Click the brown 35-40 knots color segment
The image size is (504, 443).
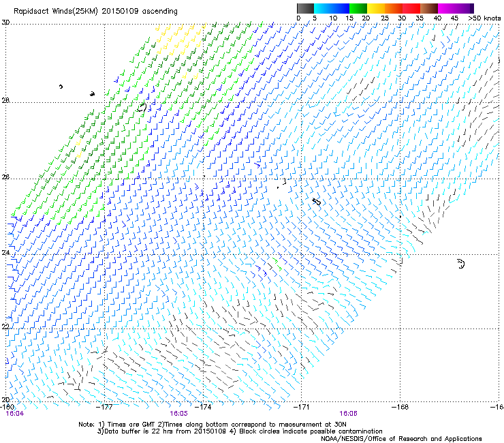click(429, 8)
